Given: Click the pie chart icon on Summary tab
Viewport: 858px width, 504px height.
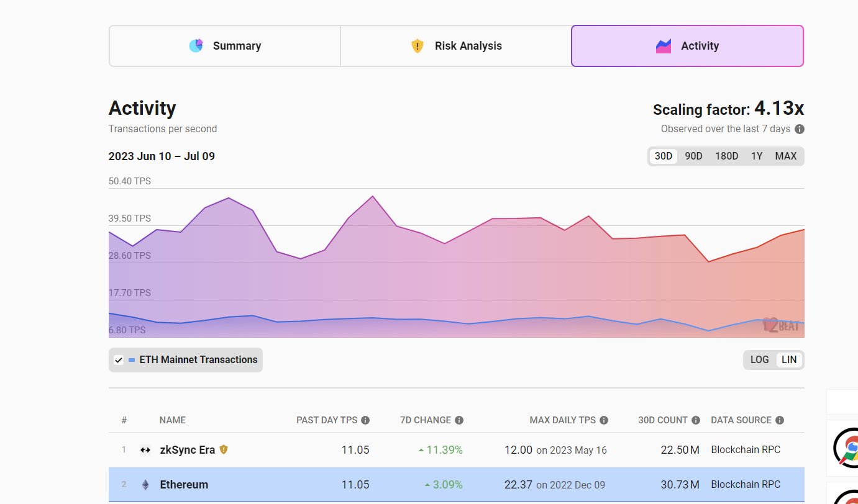Looking at the screenshot, I should click(196, 45).
